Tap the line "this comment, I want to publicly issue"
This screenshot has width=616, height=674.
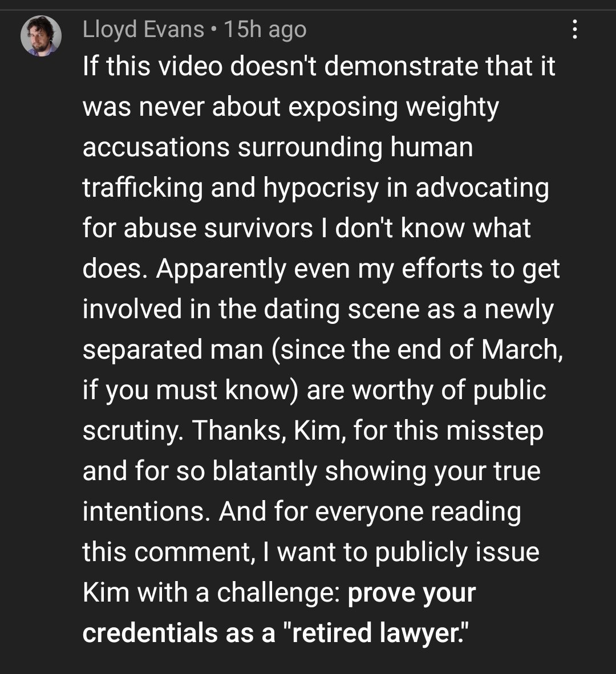pos(311,552)
